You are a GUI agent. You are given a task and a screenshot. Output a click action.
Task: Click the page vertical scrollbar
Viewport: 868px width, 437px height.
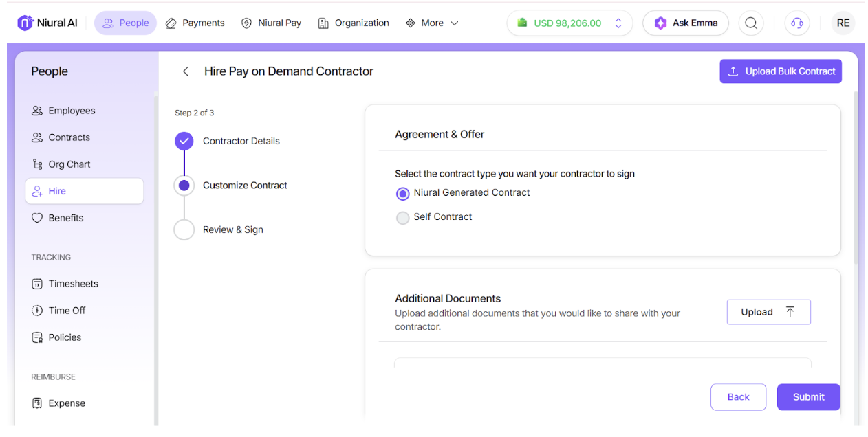pyautogui.click(x=856, y=179)
